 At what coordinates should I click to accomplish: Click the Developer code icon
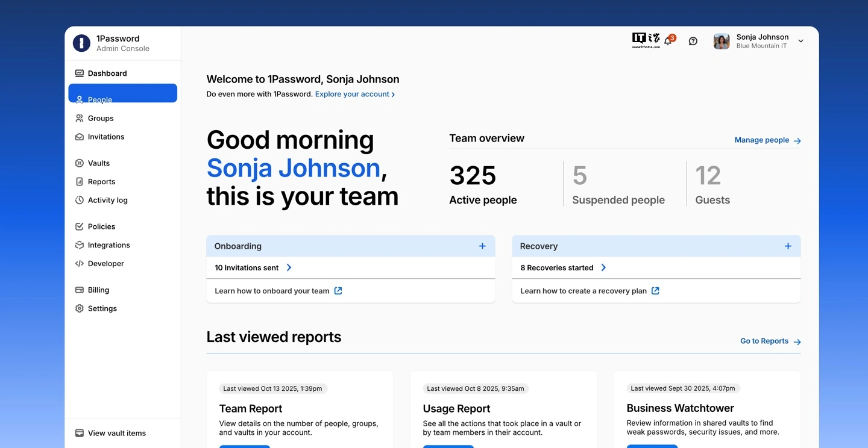point(79,264)
